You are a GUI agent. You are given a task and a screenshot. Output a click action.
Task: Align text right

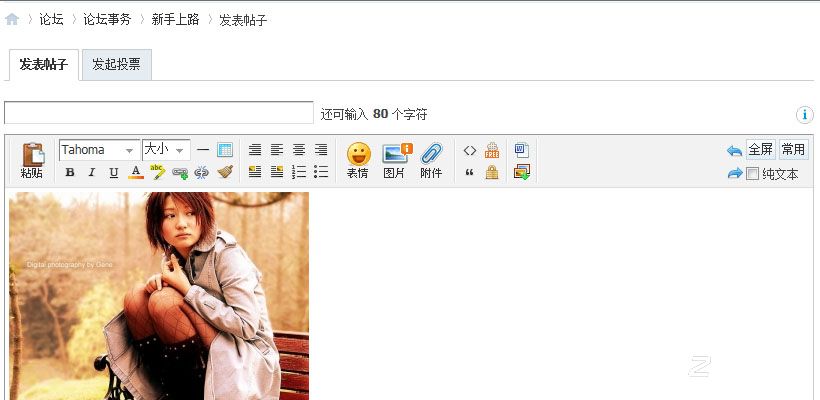[321, 150]
